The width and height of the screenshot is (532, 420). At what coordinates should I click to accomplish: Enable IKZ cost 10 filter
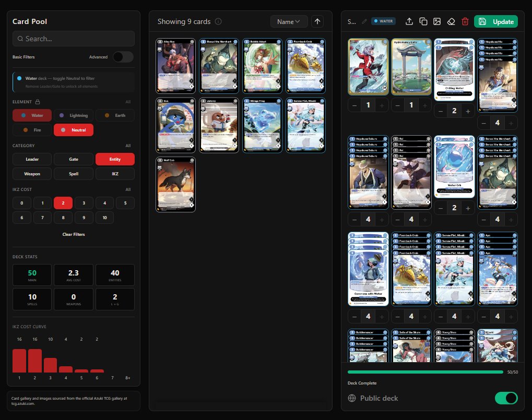[x=104, y=218]
